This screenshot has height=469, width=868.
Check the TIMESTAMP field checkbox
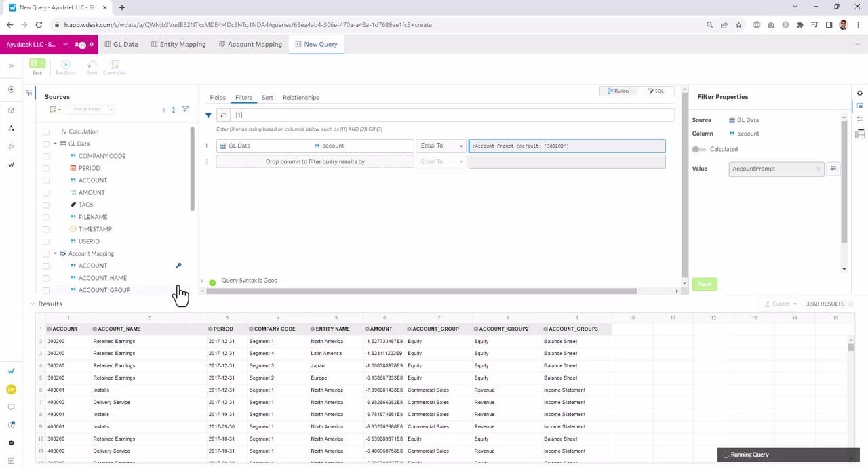46,229
